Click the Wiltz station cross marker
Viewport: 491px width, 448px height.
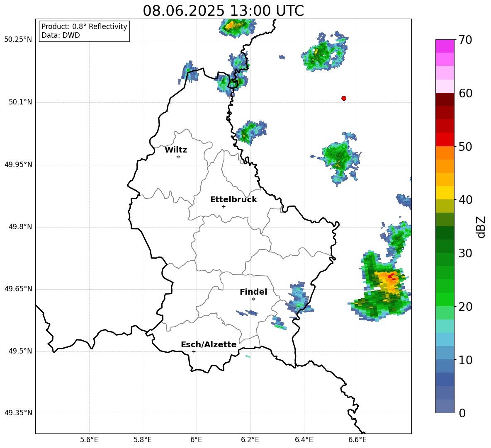pos(178,157)
